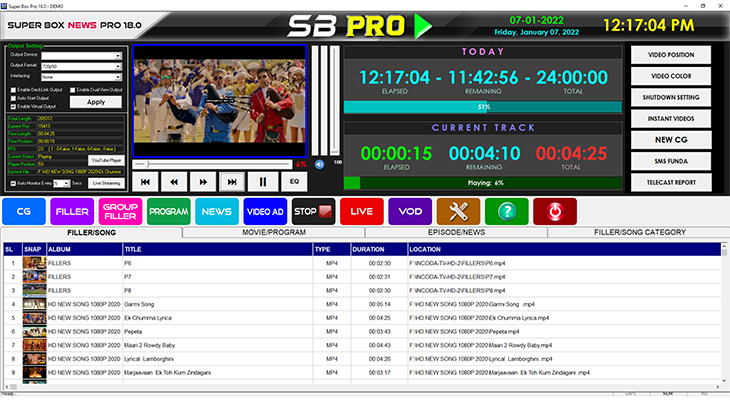The width and height of the screenshot is (730, 400).
Task: Open the VOD module
Action: coord(410,211)
